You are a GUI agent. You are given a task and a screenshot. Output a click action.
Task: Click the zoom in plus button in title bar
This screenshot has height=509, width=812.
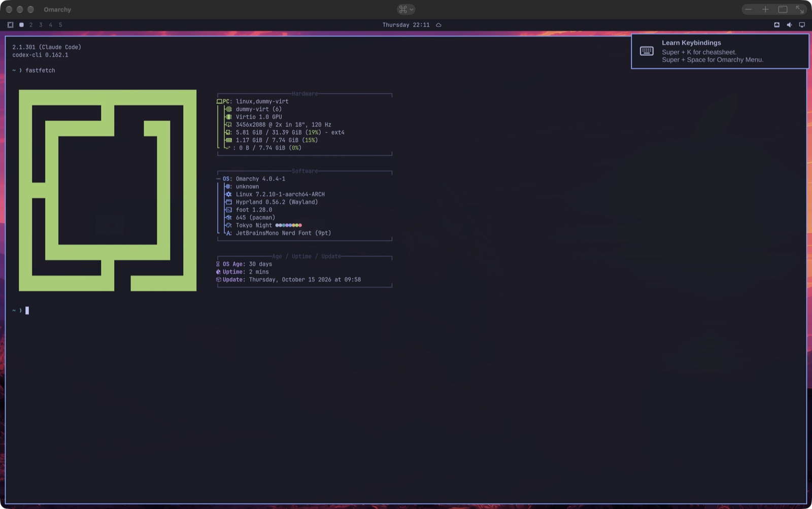(x=765, y=9)
